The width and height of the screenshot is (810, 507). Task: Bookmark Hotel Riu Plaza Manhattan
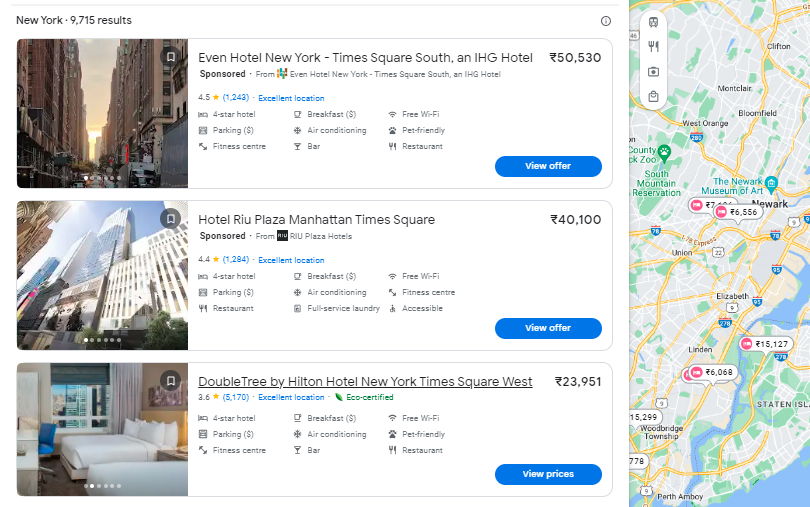pos(171,219)
